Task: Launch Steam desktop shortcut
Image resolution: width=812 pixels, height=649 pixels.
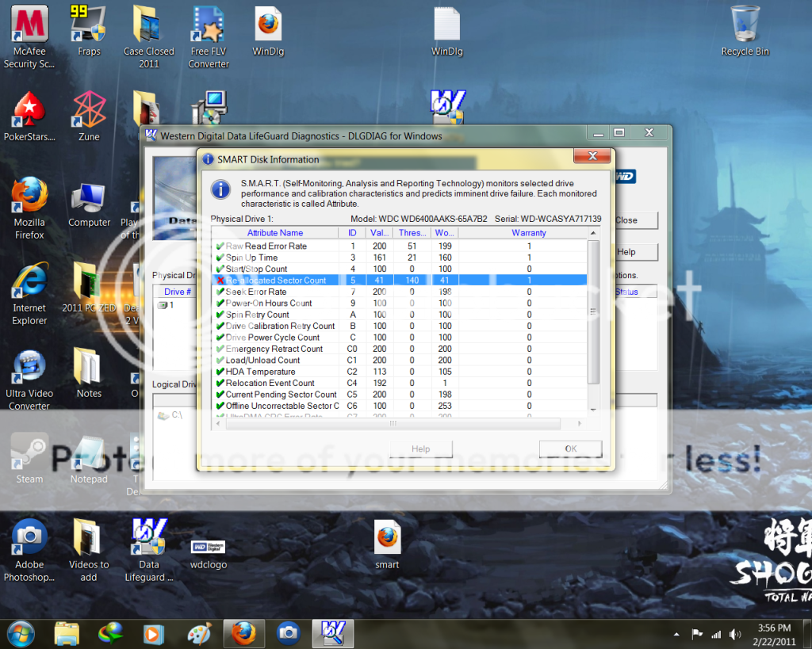Action: coord(29,459)
